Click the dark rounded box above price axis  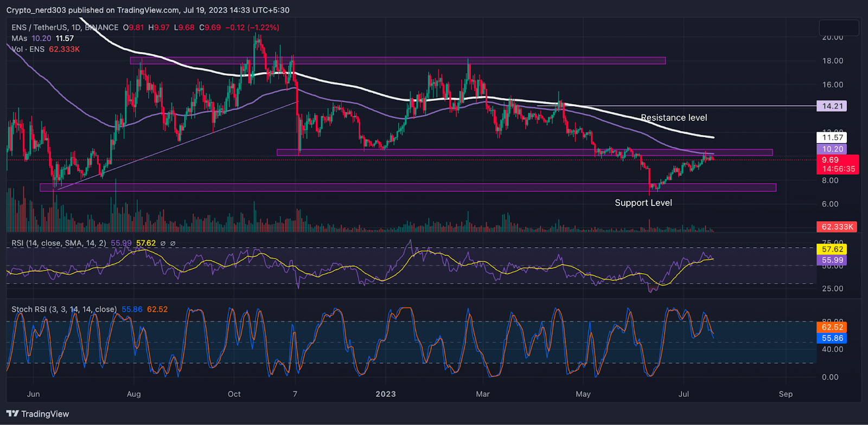tap(839, 28)
